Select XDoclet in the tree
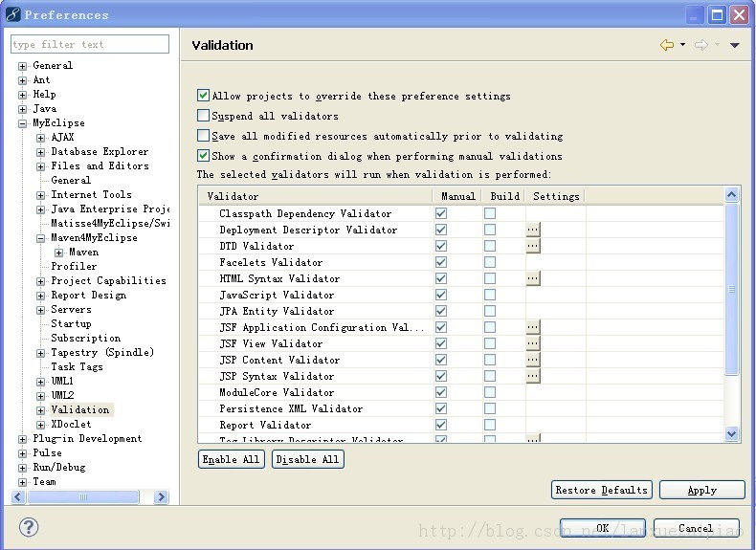 (71, 424)
